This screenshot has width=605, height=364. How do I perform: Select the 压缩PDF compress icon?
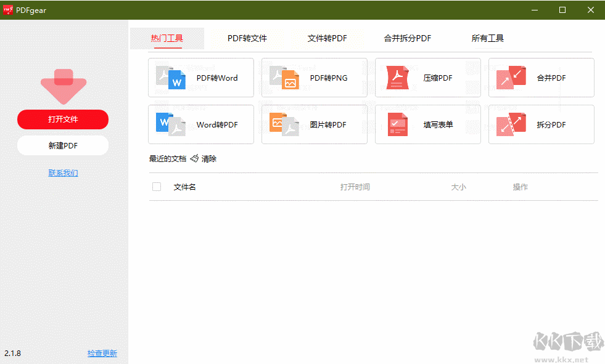[398, 78]
